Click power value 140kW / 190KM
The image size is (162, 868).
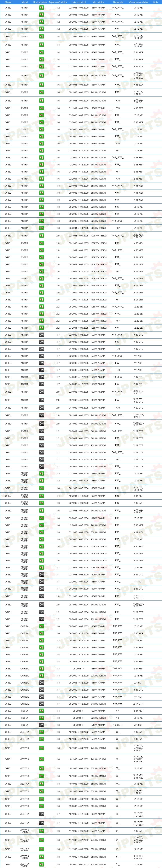[x=98, y=257]
